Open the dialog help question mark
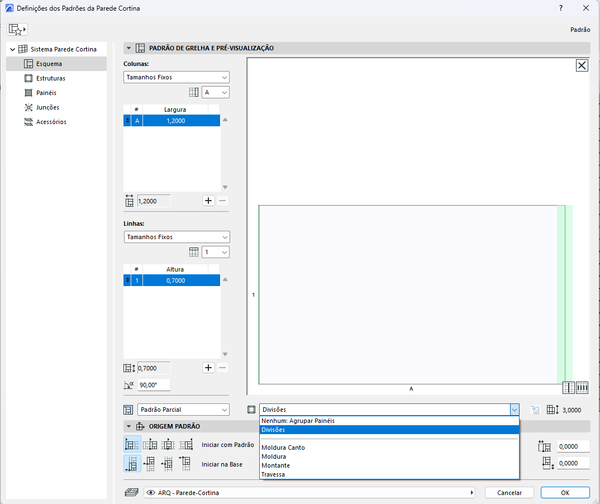The image size is (600, 504). pyautogui.click(x=561, y=8)
